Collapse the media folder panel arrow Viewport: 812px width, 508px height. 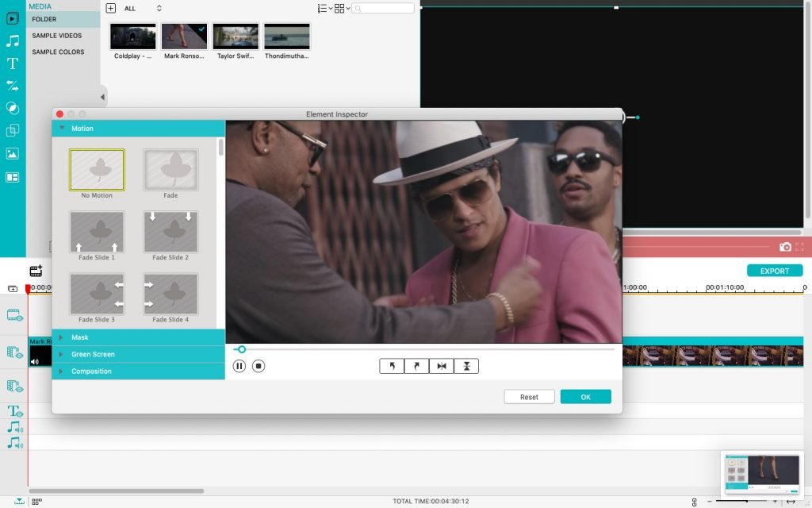102,97
